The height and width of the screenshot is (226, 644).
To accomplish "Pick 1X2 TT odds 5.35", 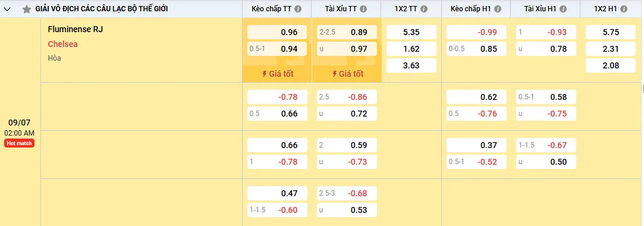I will tap(411, 32).
